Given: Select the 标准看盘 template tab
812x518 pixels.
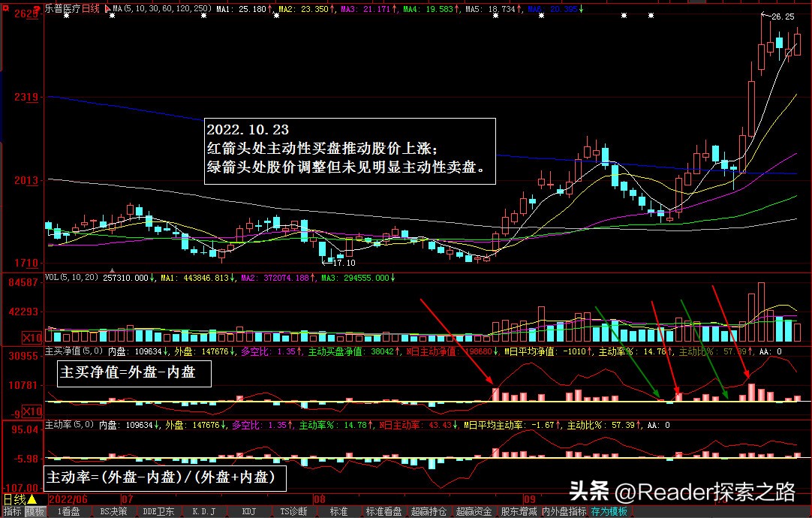Looking at the screenshot, I should (383, 512).
